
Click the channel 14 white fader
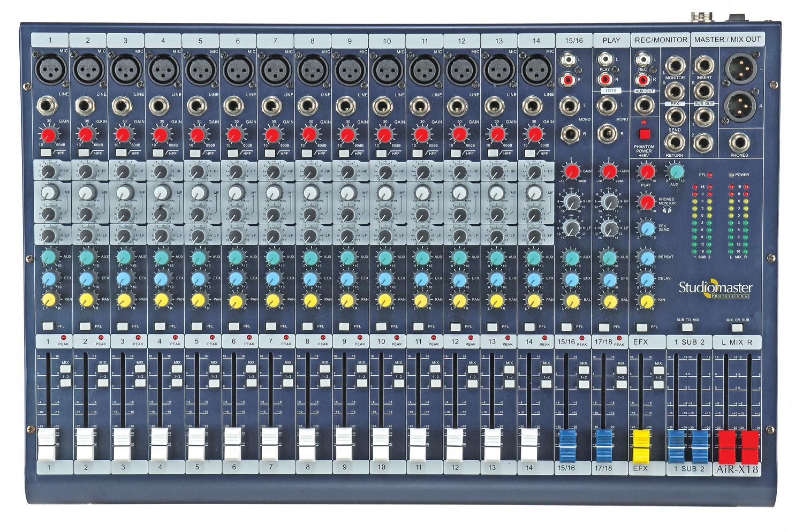click(529, 445)
